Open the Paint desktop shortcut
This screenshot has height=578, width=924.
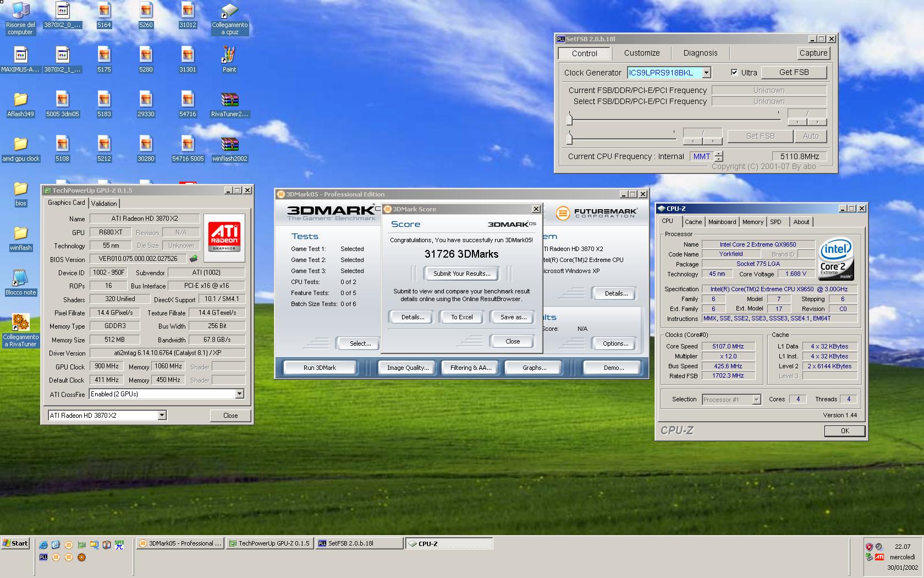[229, 59]
